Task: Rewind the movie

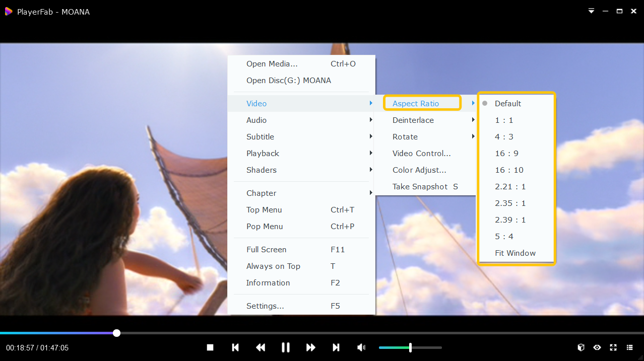Action: pyautogui.click(x=260, y=347)
